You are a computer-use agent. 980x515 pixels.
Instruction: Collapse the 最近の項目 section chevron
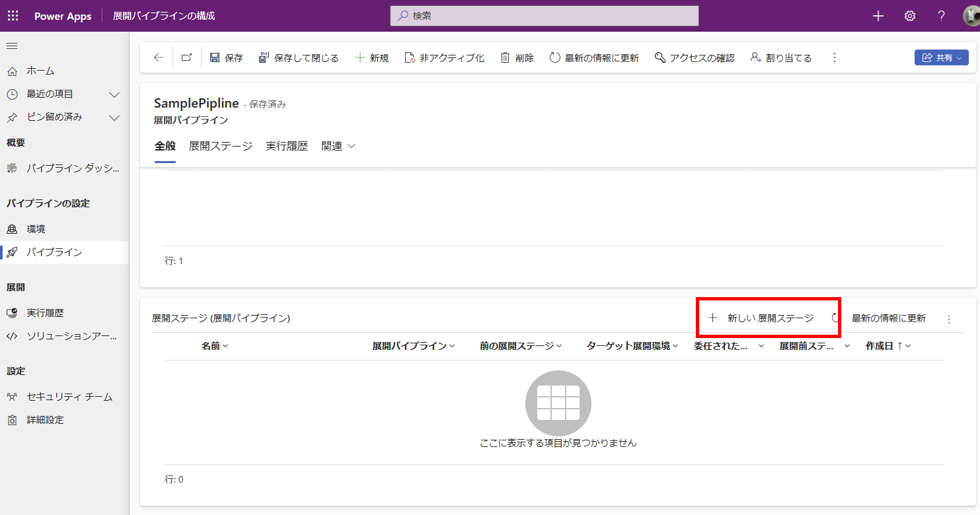tap(114, 94)
